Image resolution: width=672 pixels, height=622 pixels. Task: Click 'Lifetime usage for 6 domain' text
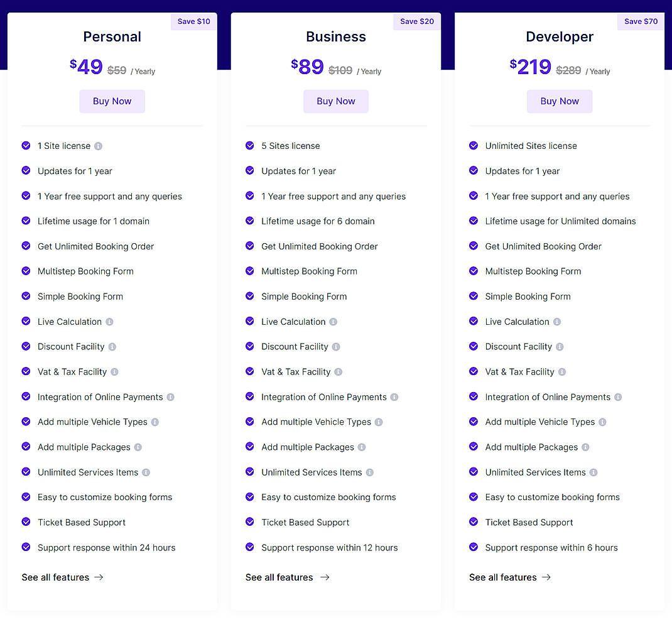(318, 221)
